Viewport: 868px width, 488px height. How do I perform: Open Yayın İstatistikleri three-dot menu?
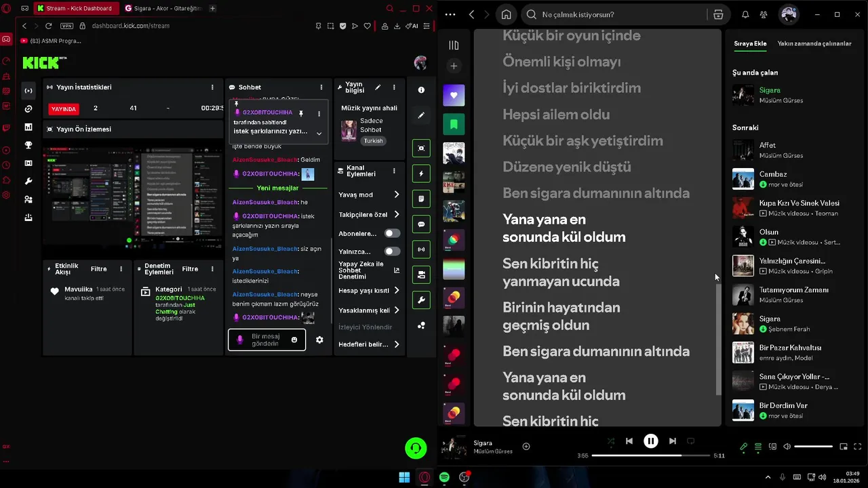(x=212, y=87)
